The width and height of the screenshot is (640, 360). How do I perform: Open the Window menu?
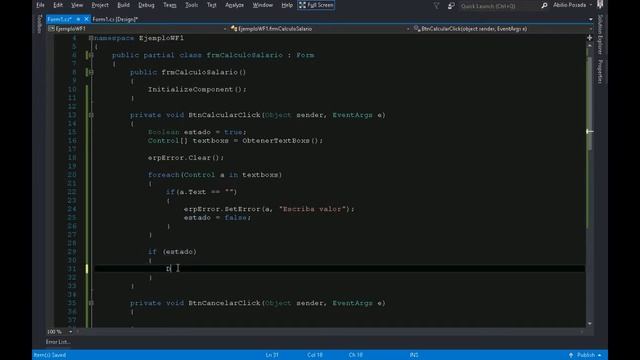click(x=262, y=5)
